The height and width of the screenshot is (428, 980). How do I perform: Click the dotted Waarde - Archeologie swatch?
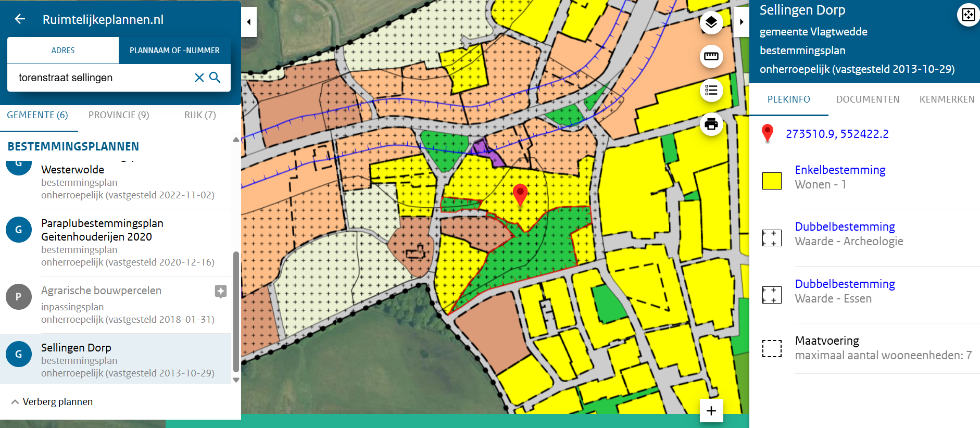coord(772,238)
